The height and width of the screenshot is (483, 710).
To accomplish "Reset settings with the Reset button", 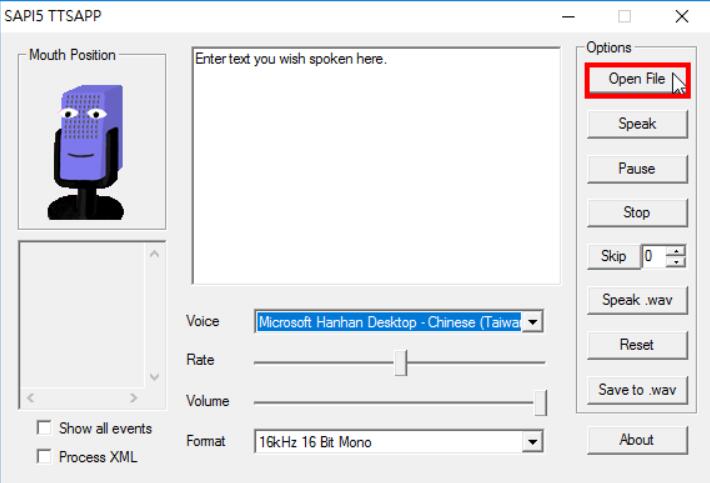I will 637,345.
